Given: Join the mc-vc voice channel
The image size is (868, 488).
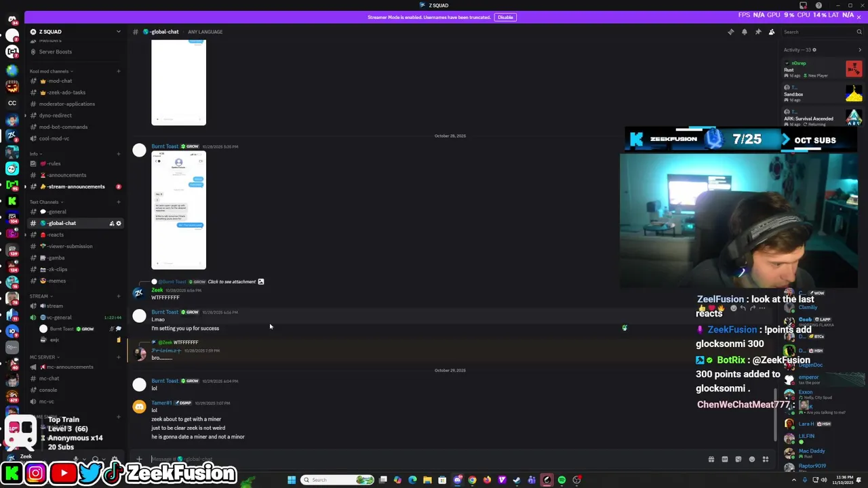Looking at the screenshot, I should point(75,401).
